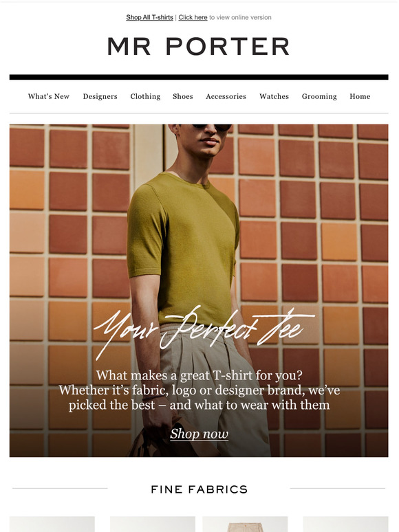Select the Clothing navigation item
Screen dimensions: 399x532
(x=145, y=96)
